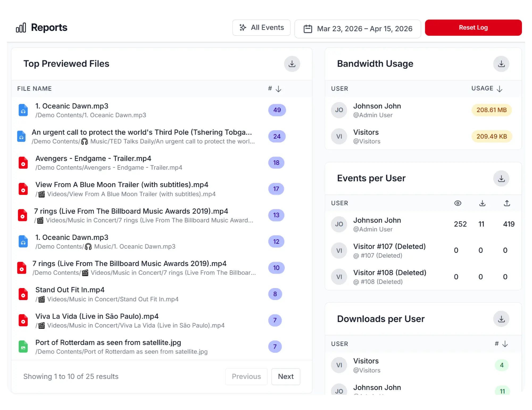Go to Next page of results
The height and width of the screenshot is (410, 532).
286,376
